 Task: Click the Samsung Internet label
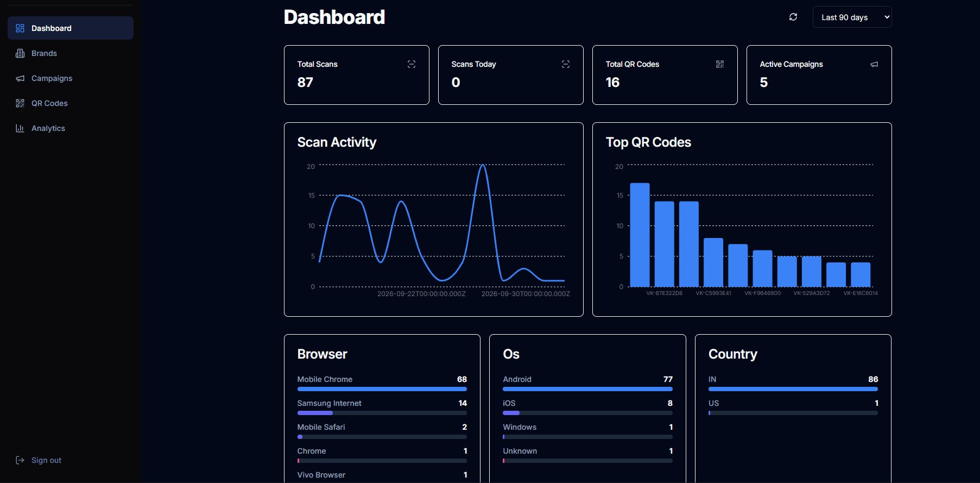click(x=329, y=403)
